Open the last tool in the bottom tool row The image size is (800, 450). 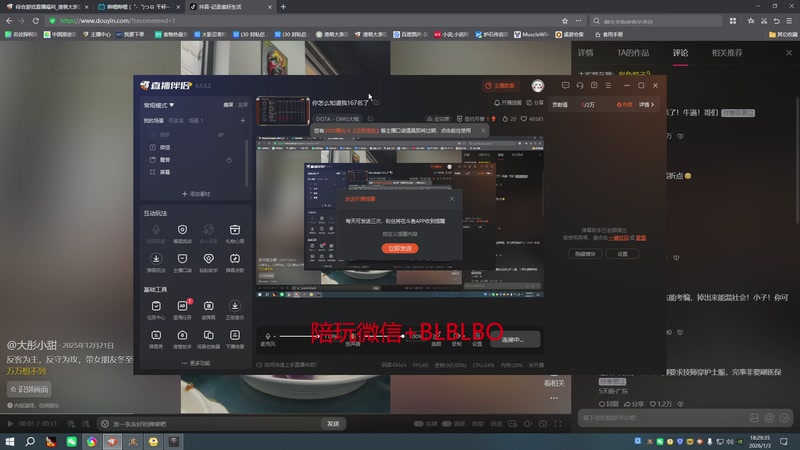pyautogui.click(x=235, y=335)
